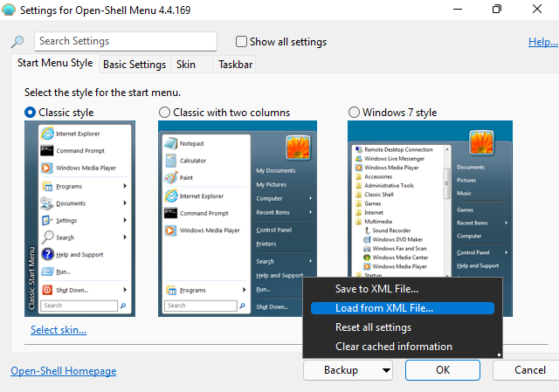
Task: Click Calculator icon in two columns preview
Action: click(x=171, y=161)
